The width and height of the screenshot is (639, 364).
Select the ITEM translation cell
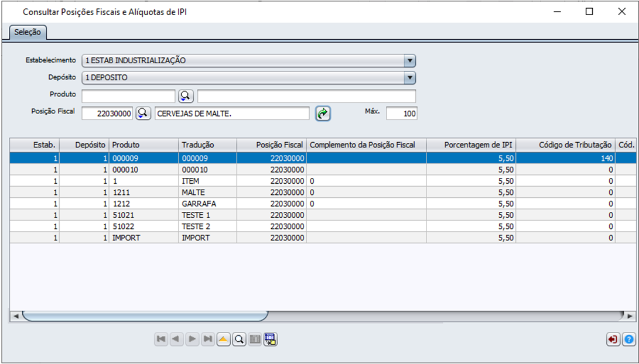point(207,181)
